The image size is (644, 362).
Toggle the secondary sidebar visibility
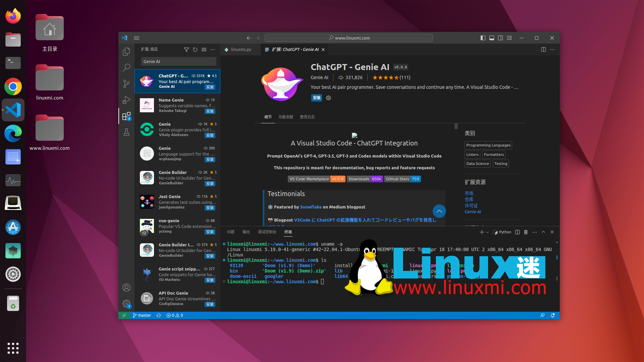click(500, 38)
